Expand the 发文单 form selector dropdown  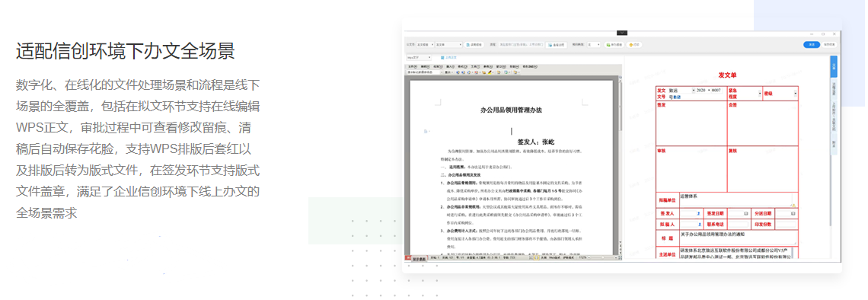449,45
